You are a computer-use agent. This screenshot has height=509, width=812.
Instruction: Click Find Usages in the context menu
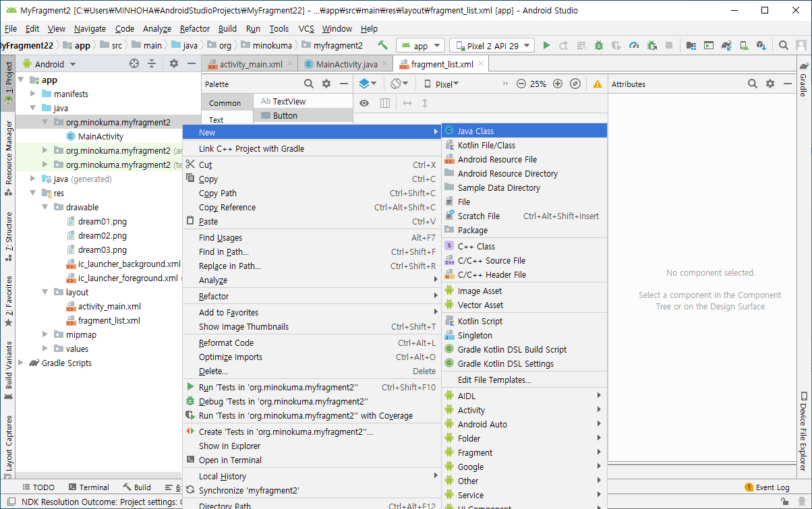[x=312, y=237]
